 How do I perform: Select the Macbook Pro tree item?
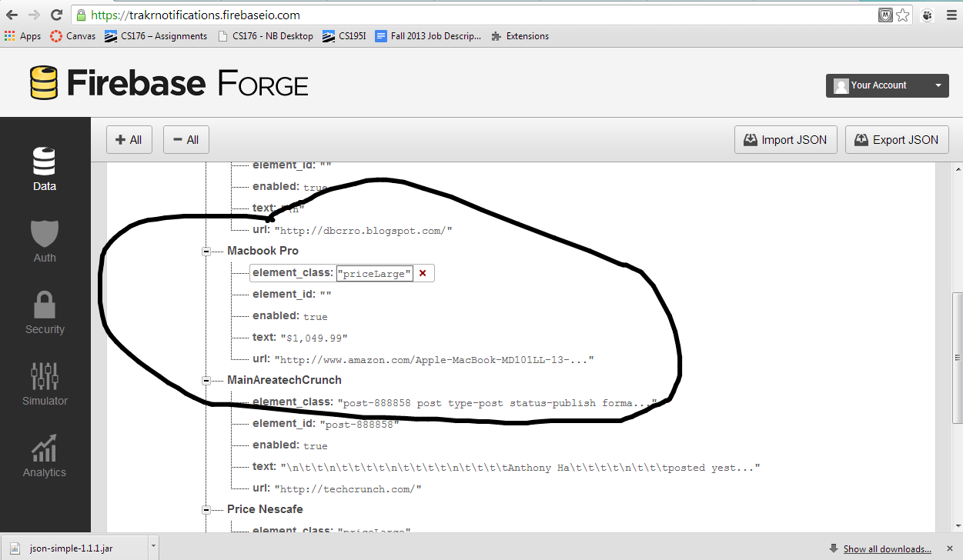point(262,251)
